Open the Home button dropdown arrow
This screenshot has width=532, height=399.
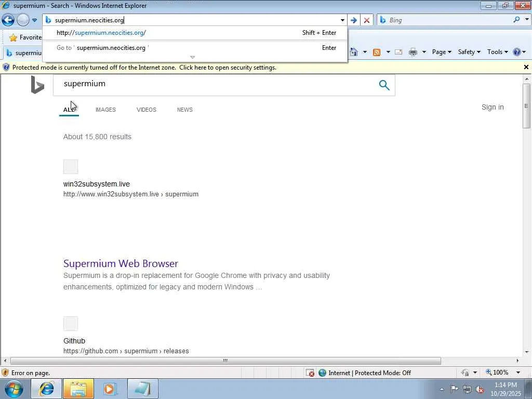click(365, 52)
